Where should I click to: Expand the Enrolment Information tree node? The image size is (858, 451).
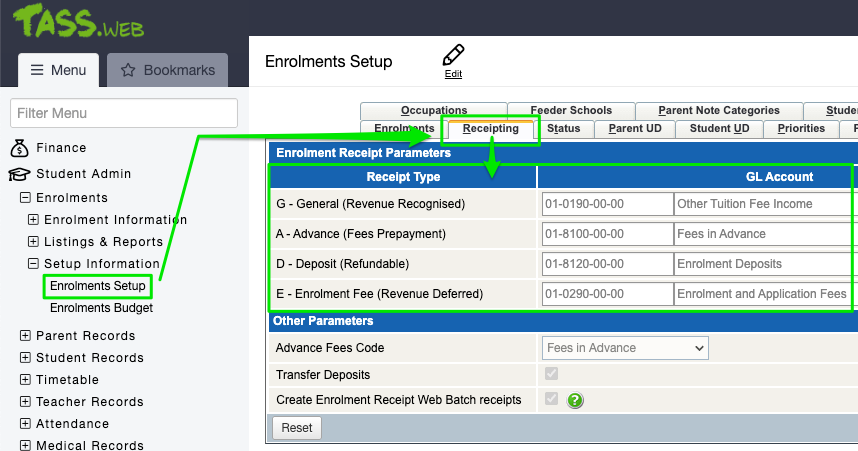[33, 220]
